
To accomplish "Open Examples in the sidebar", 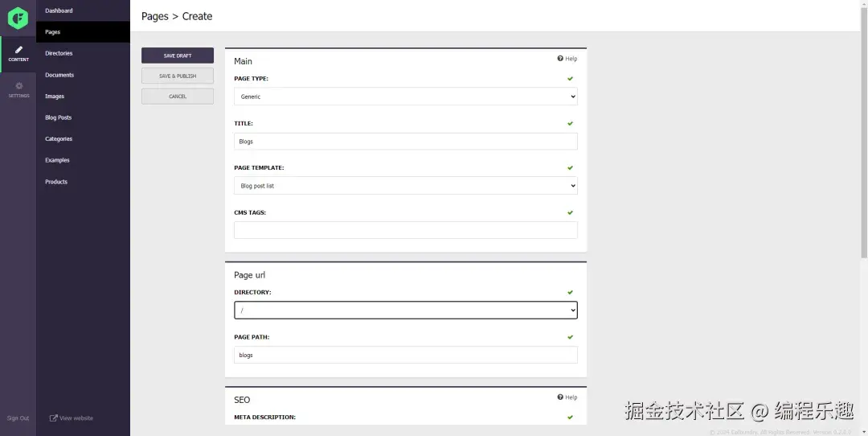I will click(x=83, y=160).
